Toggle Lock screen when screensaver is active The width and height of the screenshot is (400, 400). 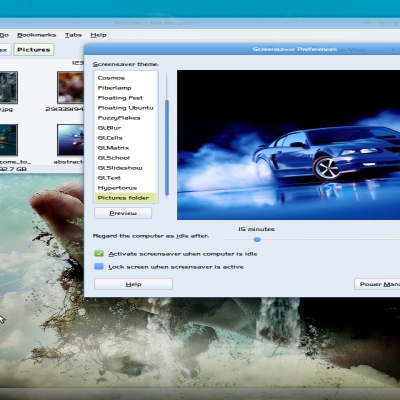99,267
